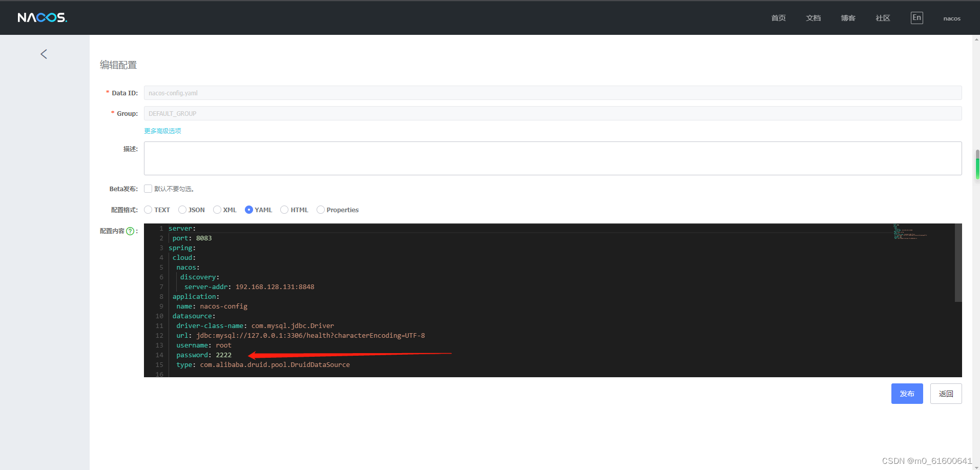This screenshot has height=470, width=980.
Task: Go back using the left chevron arrow
Action: pos(44,54)
